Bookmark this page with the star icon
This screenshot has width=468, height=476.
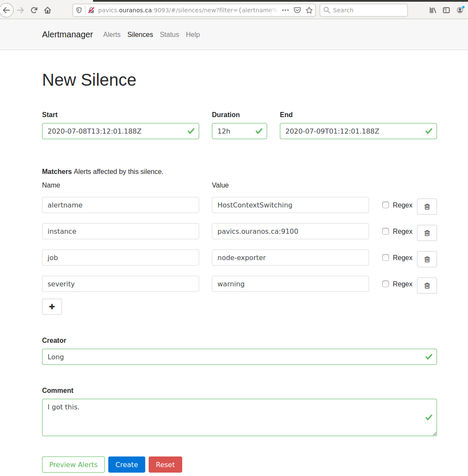(309, 10)
